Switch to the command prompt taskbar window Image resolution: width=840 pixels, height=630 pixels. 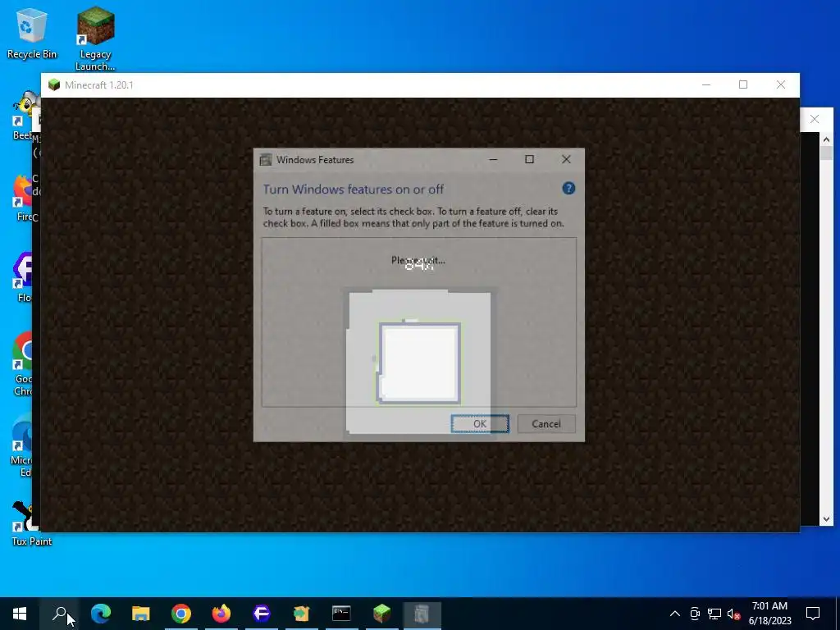coord(341,614)
